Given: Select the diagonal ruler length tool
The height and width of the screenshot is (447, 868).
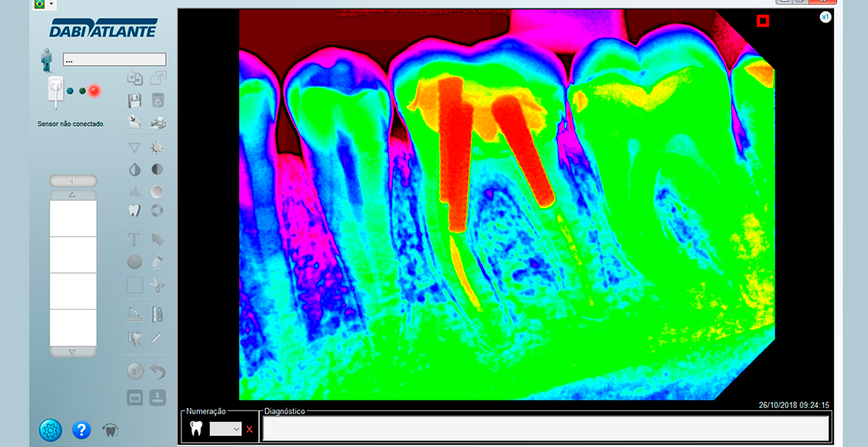Looking at the screenshot, I should pos(158,337).
